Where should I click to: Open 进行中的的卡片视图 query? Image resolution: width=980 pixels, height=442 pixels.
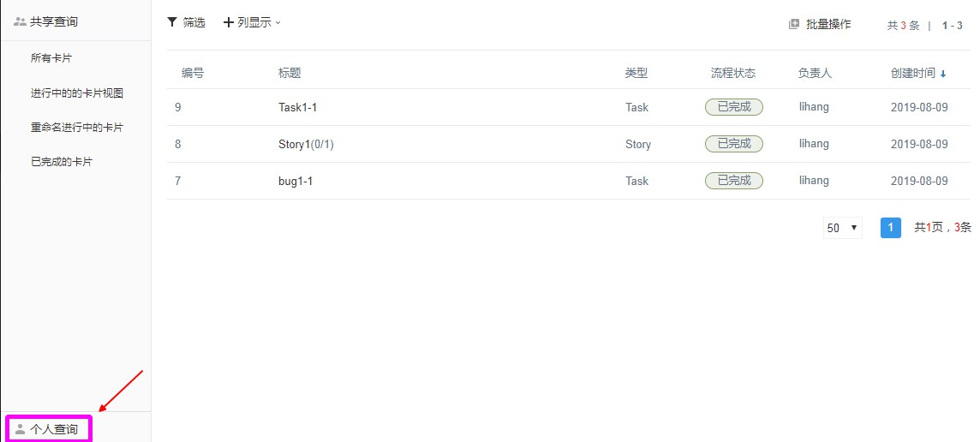[77, 93]
